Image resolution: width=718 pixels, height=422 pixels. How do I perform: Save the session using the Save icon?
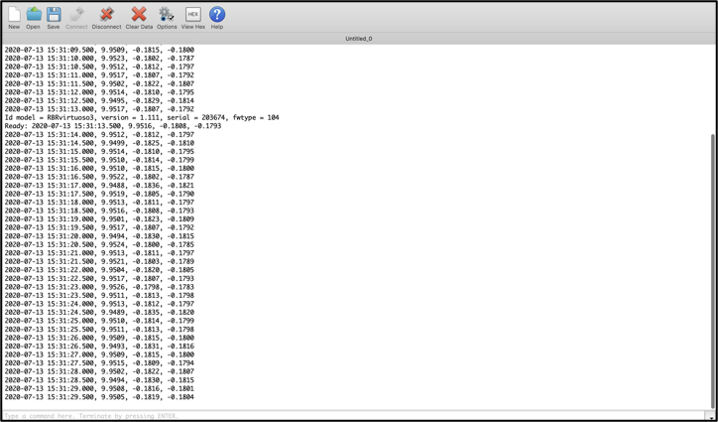pos(53,15)
